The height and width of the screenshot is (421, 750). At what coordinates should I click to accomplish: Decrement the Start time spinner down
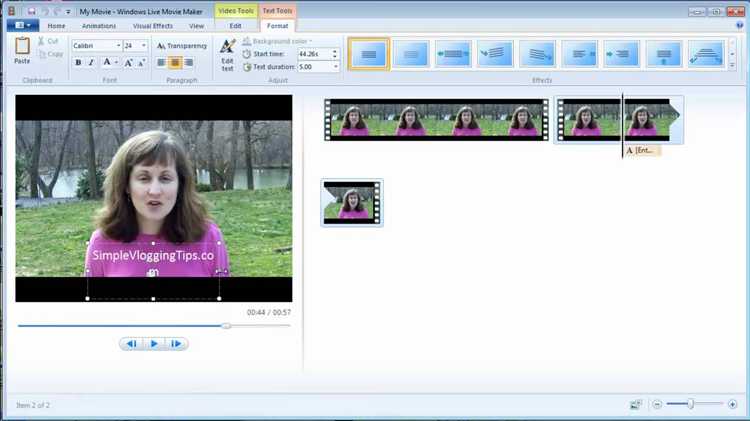click(335, 56)
